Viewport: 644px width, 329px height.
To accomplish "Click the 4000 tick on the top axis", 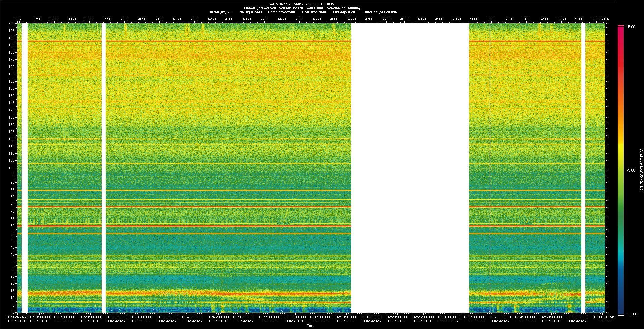I will tap(124, 19).
